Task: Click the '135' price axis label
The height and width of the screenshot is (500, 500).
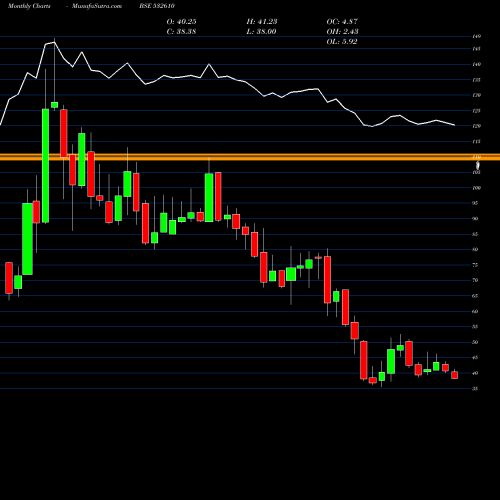Action: point(477,80)
